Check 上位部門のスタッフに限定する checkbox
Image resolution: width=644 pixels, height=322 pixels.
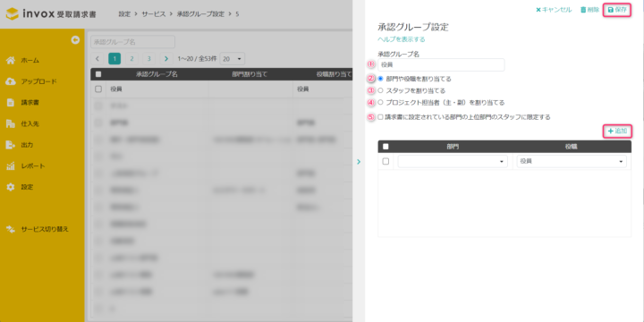point(380,117)
